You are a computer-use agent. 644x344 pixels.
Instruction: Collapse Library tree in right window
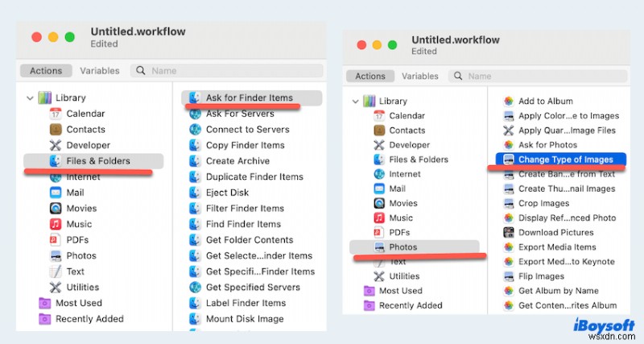(x=356, y=101)
